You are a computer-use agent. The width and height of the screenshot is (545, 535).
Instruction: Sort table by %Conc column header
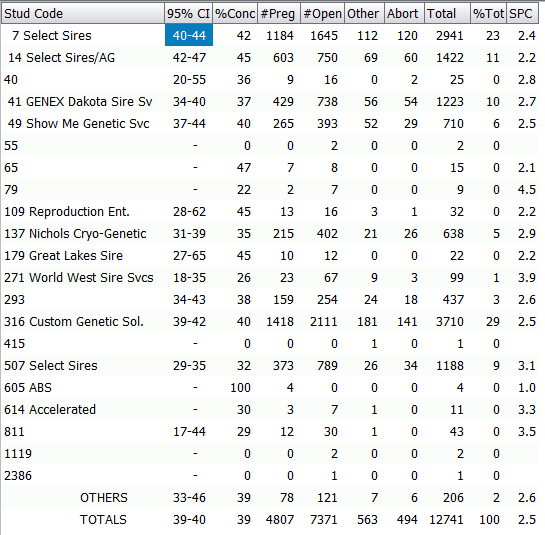(x=235, y=14)
